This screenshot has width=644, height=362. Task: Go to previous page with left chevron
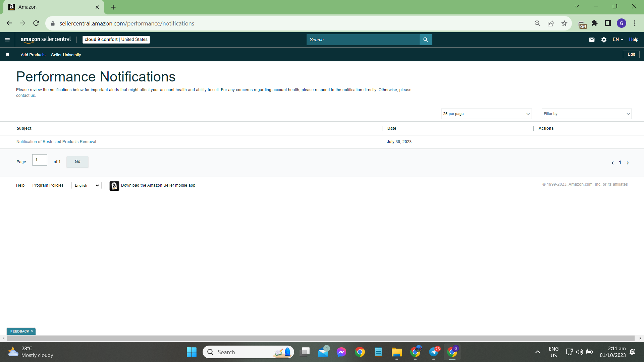[612, 163]
